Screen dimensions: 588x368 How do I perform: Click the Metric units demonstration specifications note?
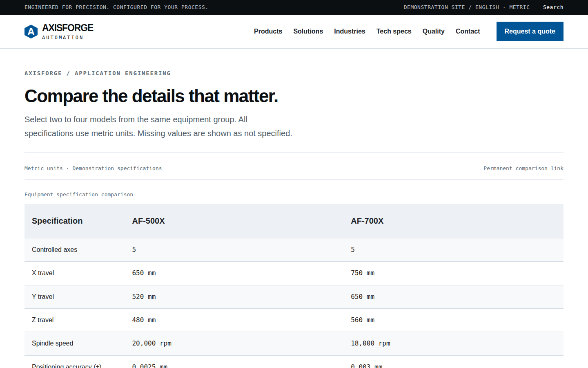point(93,168)
